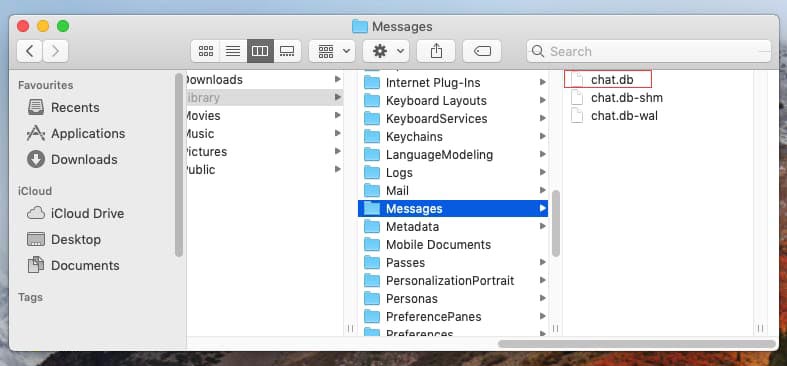Viewport: 787px width, 366px height.
Task: Click the Applications sidebar icon
Action: (x=36, y=134)
